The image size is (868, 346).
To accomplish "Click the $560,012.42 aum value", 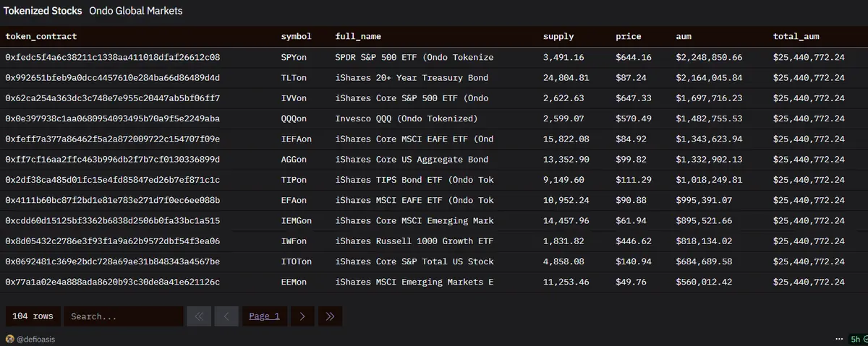I will click(704, 282).
